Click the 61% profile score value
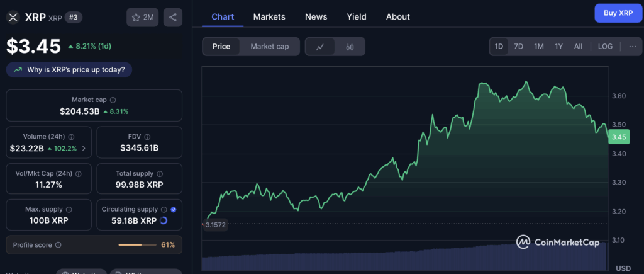This screenshot has width=644, height=274. (x=168, y=245)
